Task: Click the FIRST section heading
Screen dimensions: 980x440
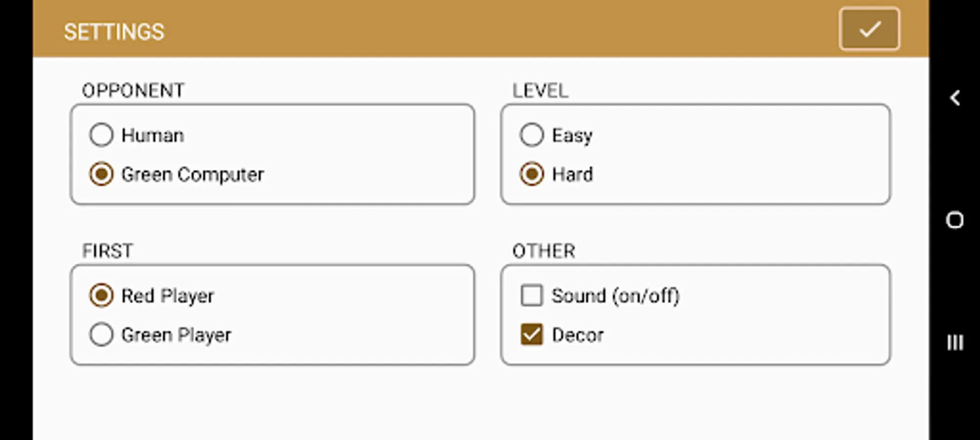Action: point(107,251)
